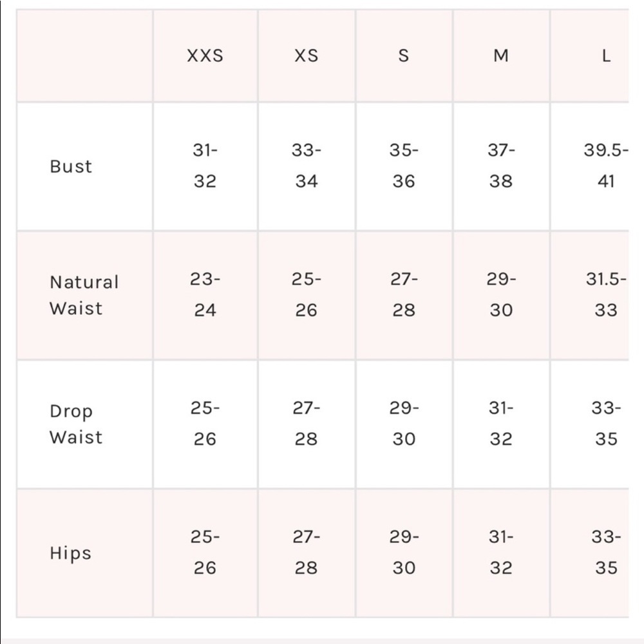Click the Drop Waist row label

76,424
